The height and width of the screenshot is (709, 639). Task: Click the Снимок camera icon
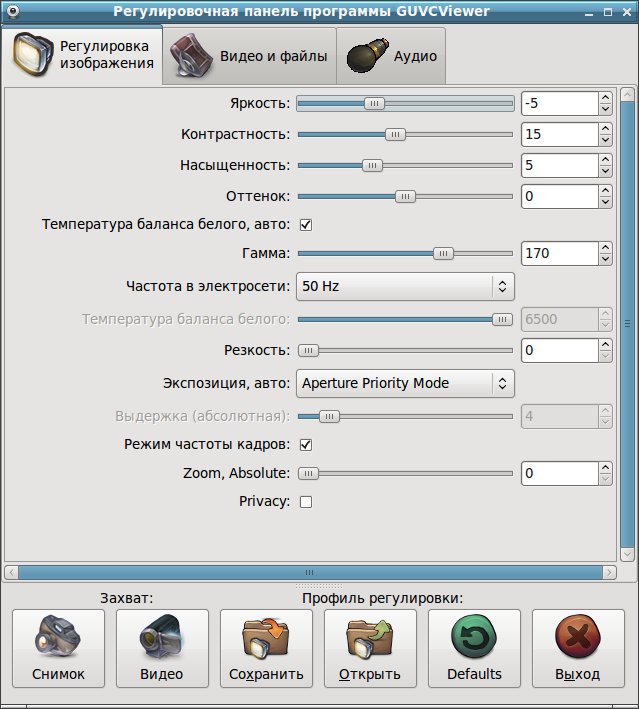click(x=58, y=636)
